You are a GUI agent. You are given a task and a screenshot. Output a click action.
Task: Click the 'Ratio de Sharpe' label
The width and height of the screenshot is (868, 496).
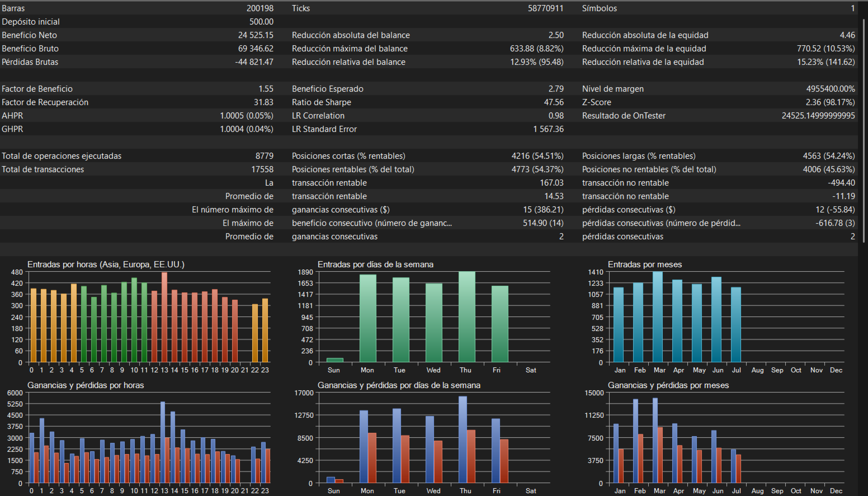point(322,102)
